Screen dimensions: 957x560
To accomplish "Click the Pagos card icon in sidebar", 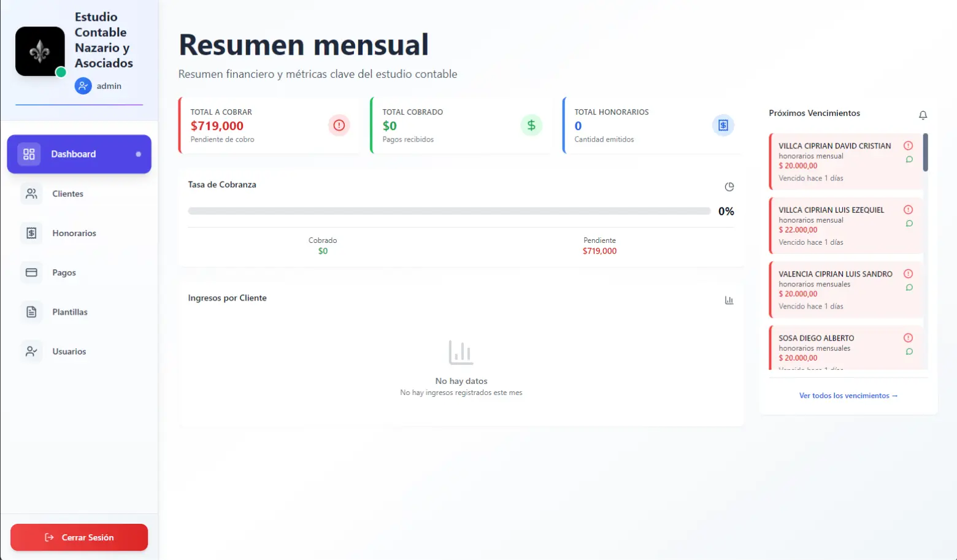I will (x=31, y=272).
